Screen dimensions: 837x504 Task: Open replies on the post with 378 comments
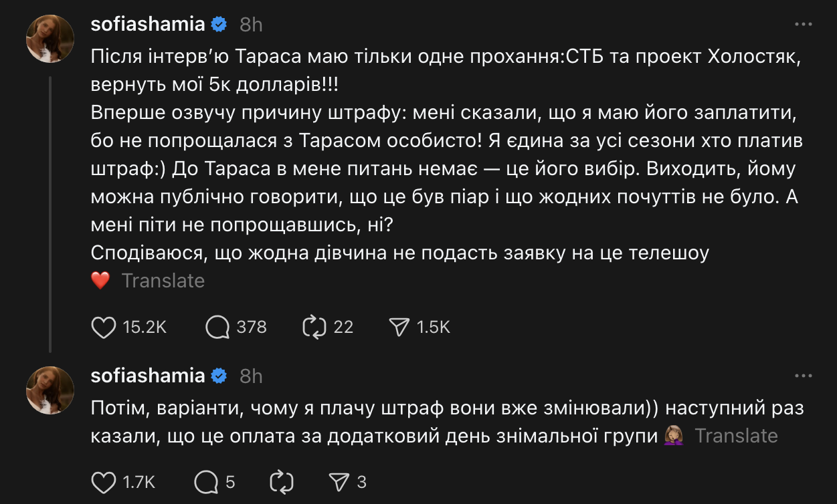pos(218,327)
